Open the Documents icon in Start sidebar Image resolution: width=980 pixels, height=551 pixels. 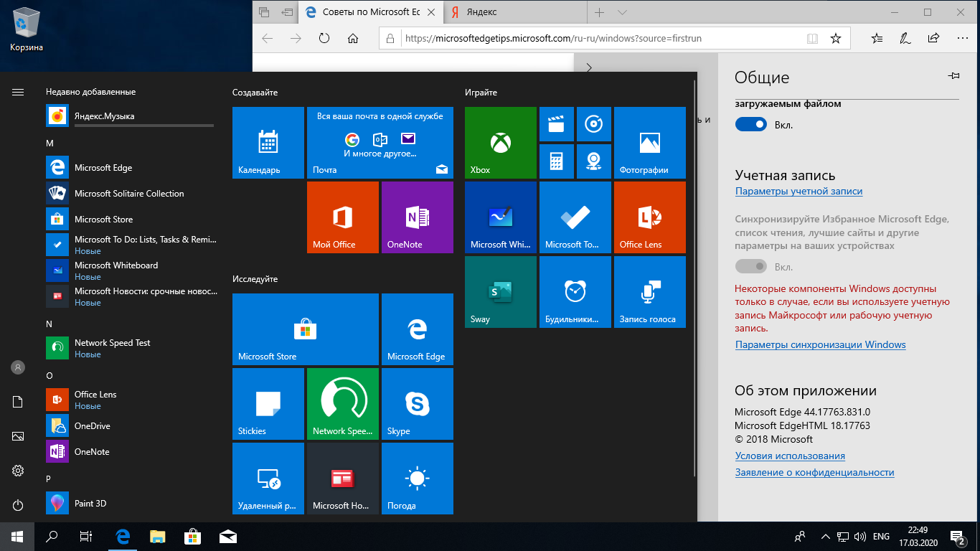point(18,402)
